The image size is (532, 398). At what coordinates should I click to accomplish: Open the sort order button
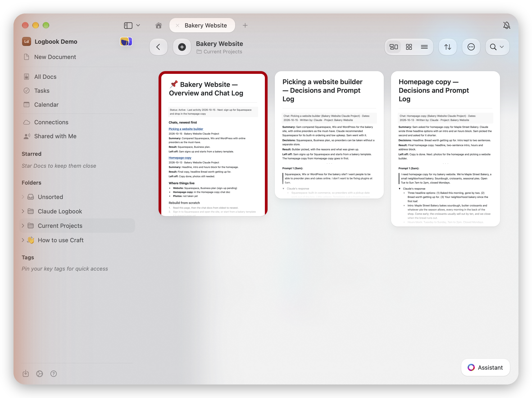448,47
